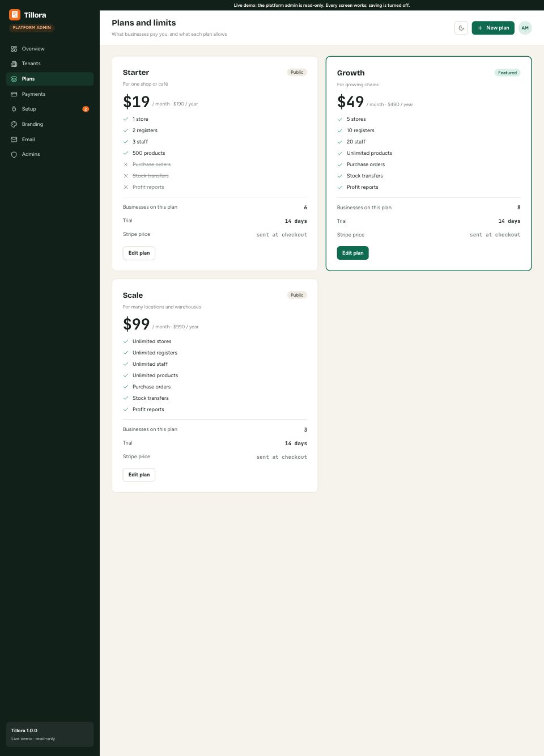Click the Featured badge on Growth plan
The width and height of the screenshot is (544, 756).
507,73
